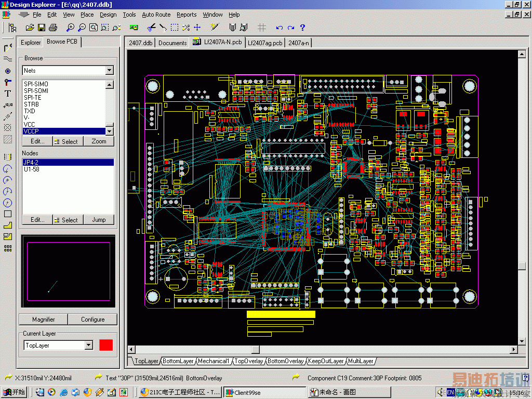Click the Jump button under Nodes

pyautogui.click(x=99, y=220)
